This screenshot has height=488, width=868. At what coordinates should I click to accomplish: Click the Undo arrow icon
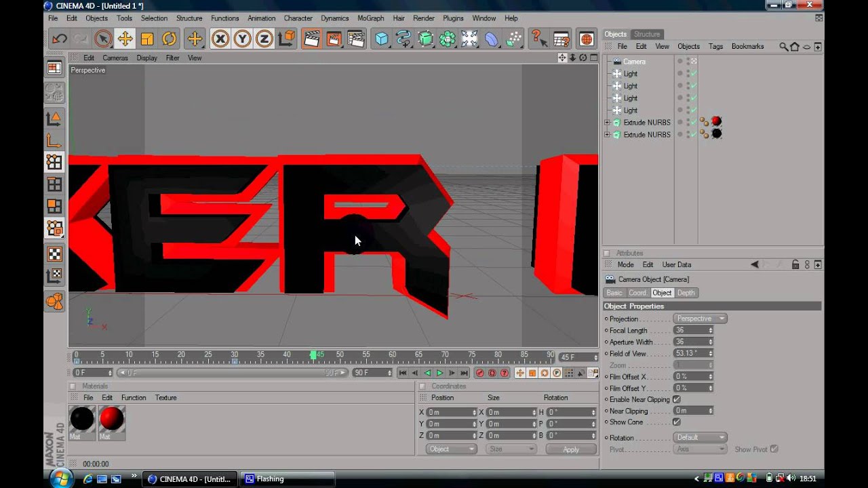click(59, 39)
